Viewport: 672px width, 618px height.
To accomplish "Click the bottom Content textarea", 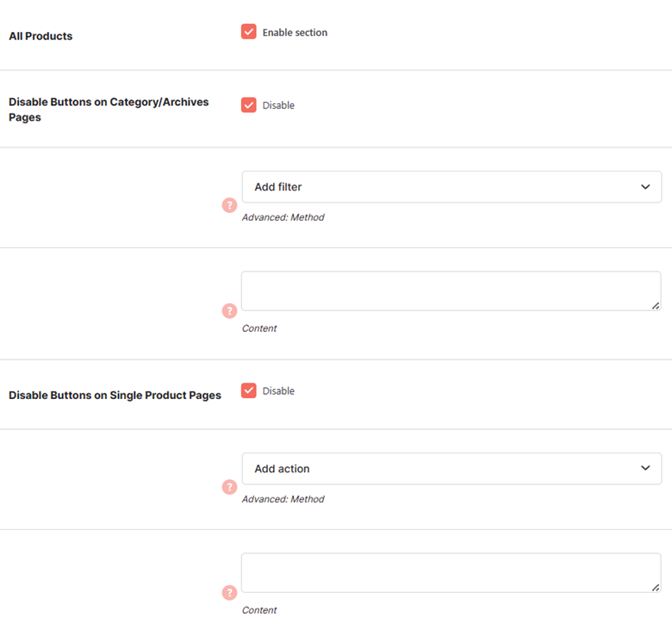I will click(451, 573).
